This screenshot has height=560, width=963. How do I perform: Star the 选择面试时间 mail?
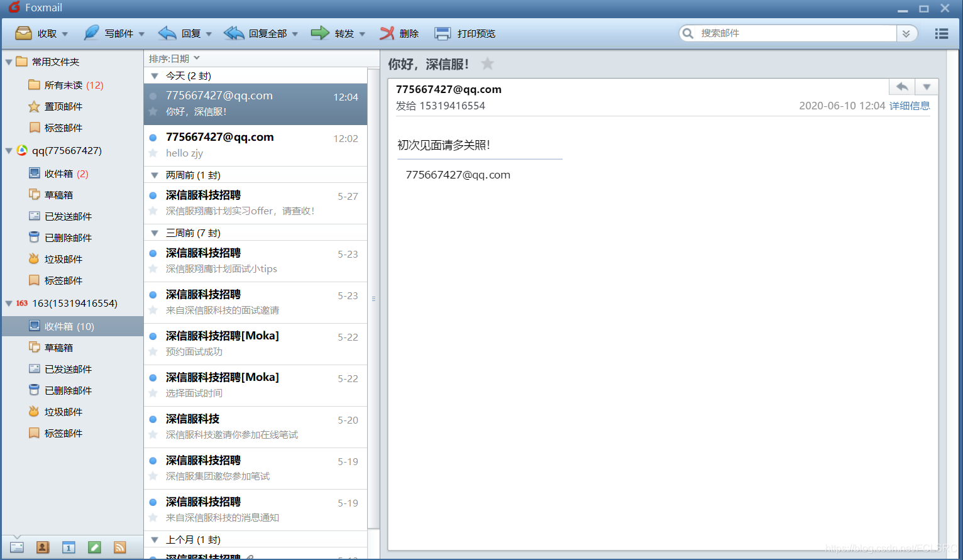[153, 393]
